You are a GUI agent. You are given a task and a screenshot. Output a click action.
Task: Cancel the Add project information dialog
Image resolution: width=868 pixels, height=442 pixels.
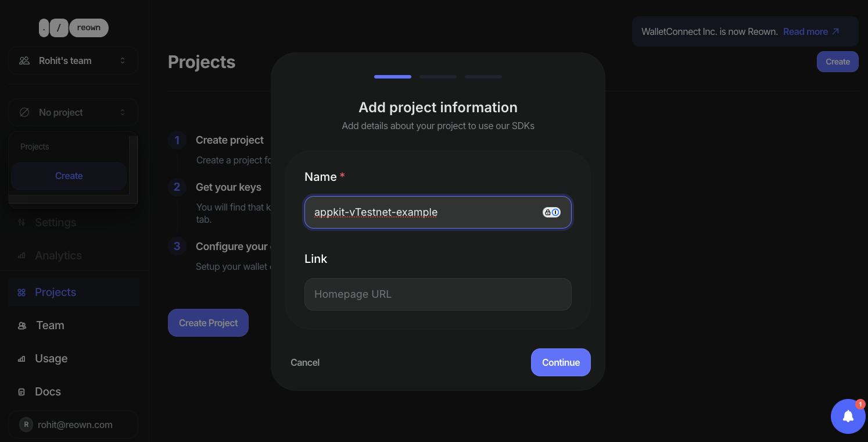click(x=305, y=362)
